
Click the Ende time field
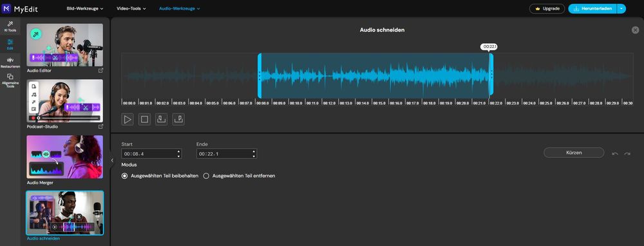click(227, 154)
